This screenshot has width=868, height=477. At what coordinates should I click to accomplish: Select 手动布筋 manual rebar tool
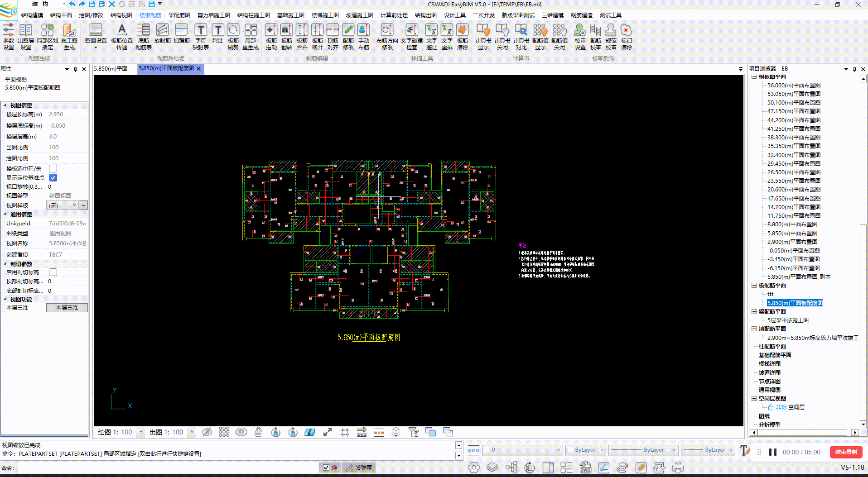click(364, 37)
